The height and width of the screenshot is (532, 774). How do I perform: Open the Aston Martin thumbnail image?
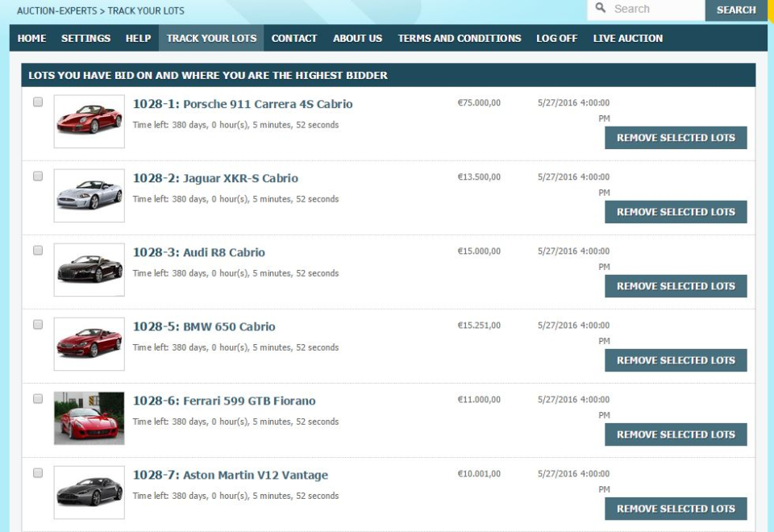click(89, 493)
